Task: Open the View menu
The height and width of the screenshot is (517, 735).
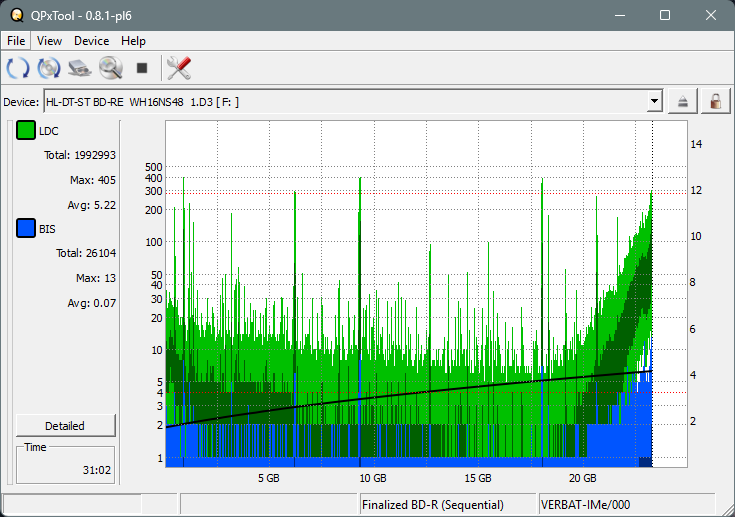Action: (x=49, y=41)
